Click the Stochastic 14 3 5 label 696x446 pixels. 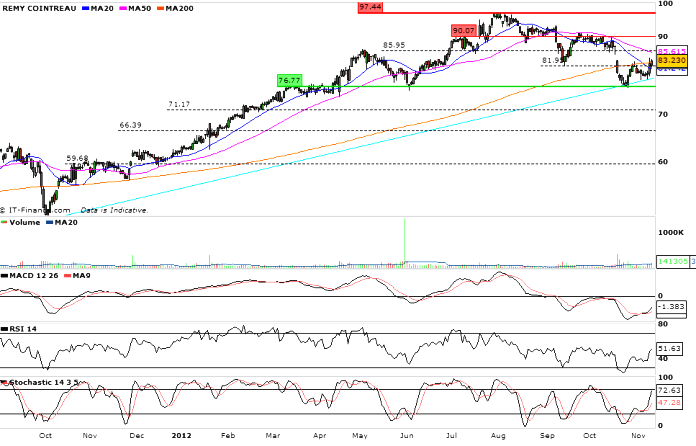point(40,382)
